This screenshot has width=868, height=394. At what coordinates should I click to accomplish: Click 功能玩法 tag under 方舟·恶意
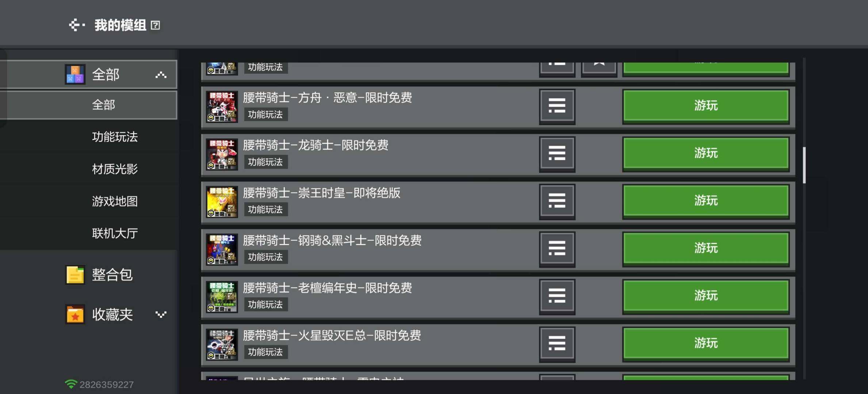click(265, 115)
